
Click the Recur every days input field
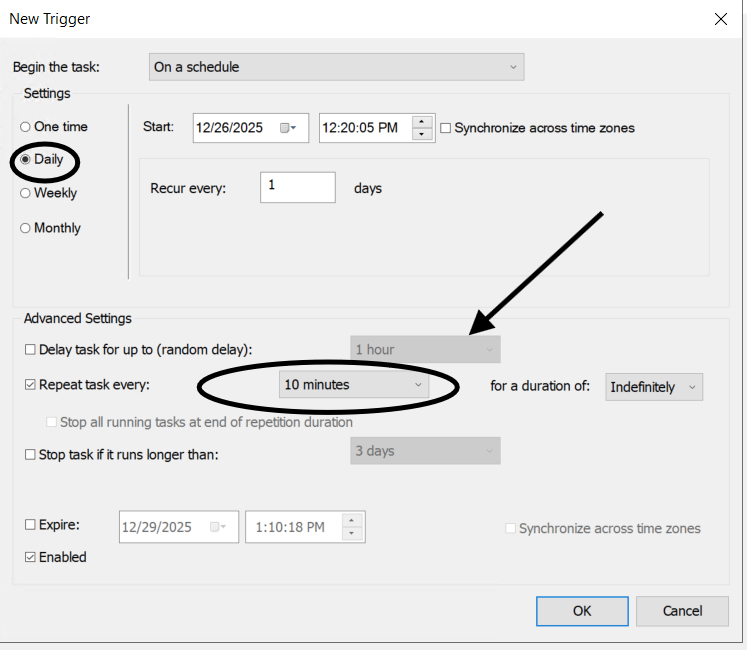click(297, 187)
